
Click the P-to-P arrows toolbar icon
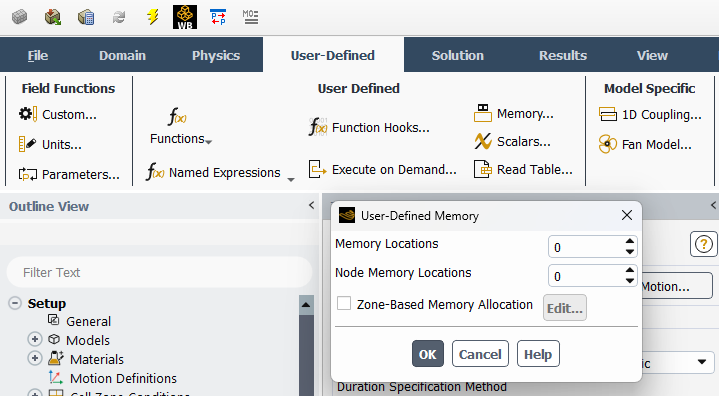click(x=218, y=17)
